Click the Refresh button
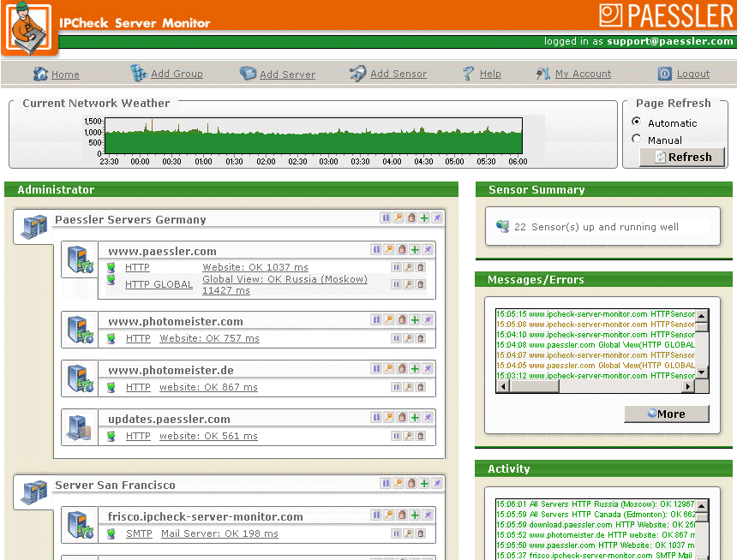This screenshot has height=560, width=737. click(682, 157)
